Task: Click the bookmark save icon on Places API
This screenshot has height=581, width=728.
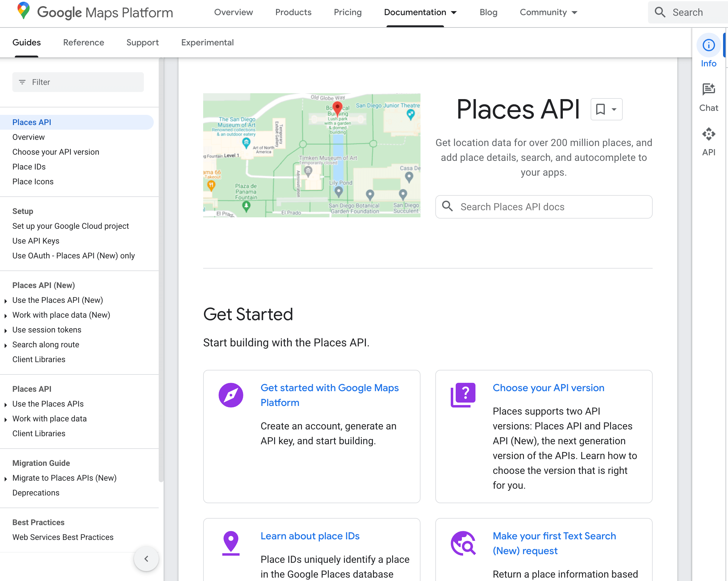Action: point(600,109)
